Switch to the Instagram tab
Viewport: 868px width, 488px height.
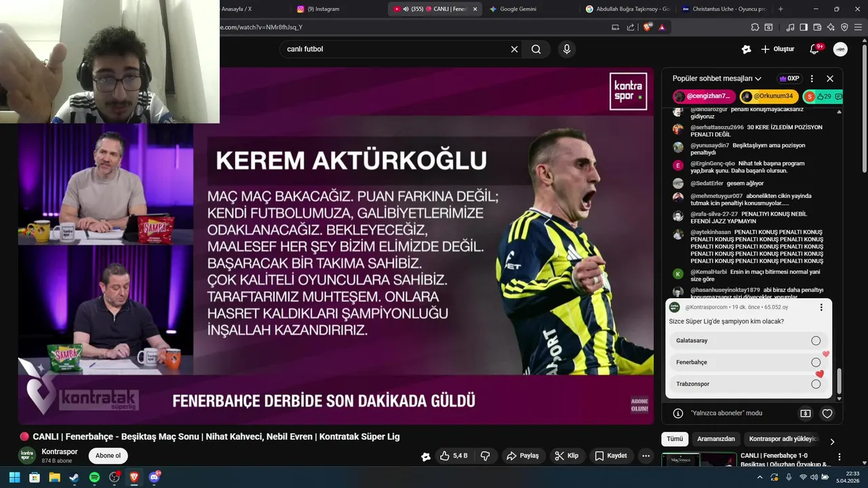(337, 9)
